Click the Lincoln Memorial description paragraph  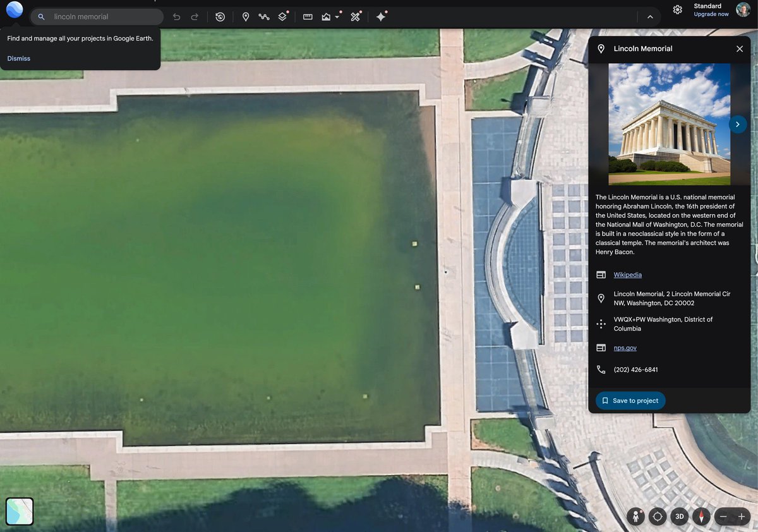click(669, 224)
